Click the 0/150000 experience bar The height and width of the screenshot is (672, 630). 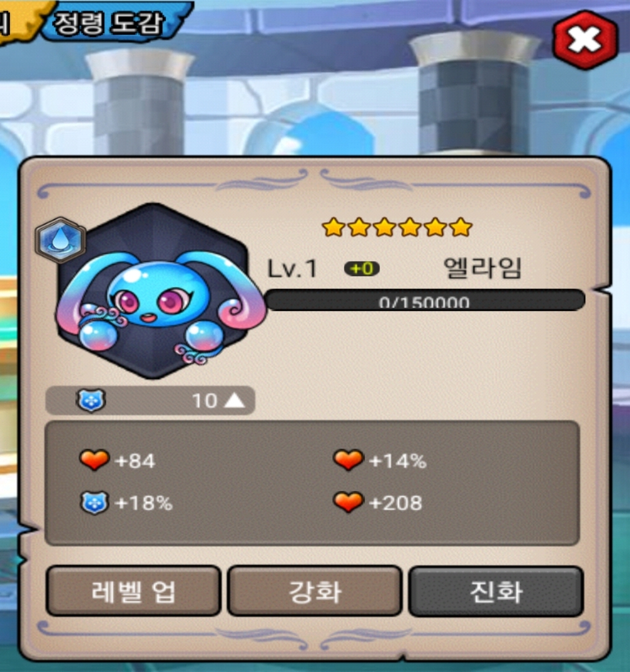click(425, 300)
